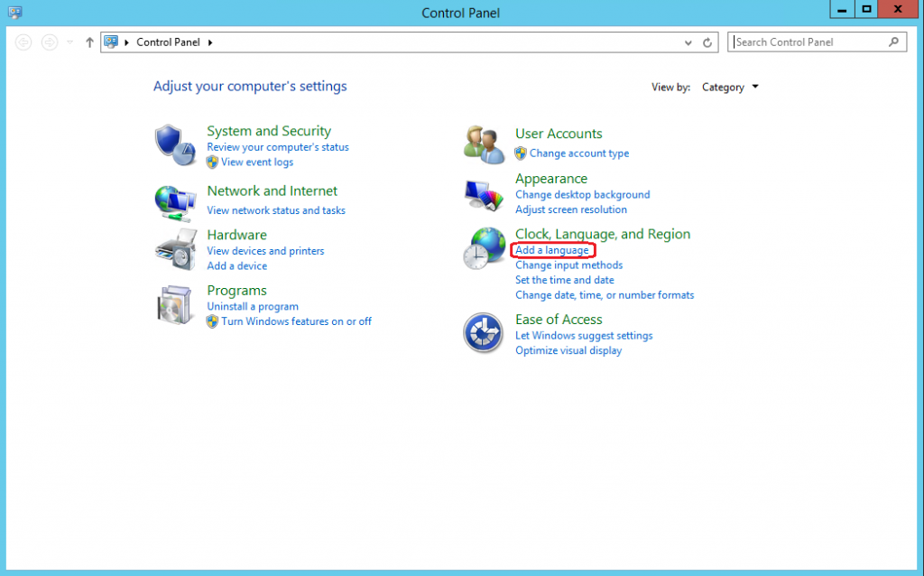Click Optimize visual display
Viewport: 924px width, 576px height.
[568, 350]
